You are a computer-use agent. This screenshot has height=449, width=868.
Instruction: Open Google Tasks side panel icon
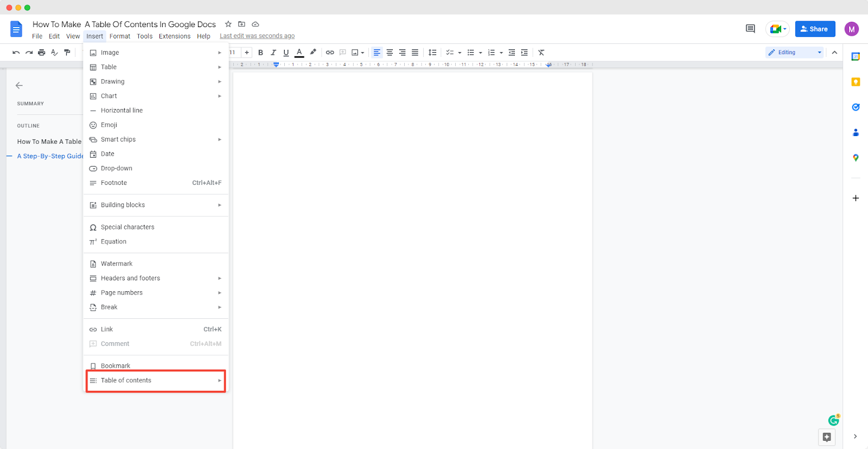coord(856,107)
